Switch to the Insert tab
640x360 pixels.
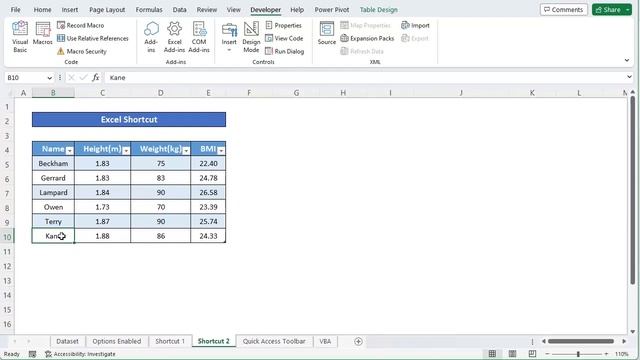70,9
